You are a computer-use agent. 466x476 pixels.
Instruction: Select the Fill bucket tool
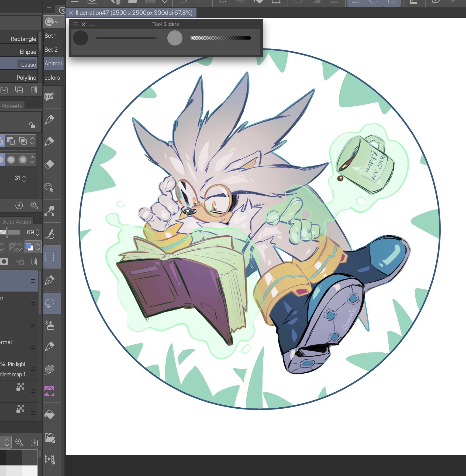click(49, 414)
